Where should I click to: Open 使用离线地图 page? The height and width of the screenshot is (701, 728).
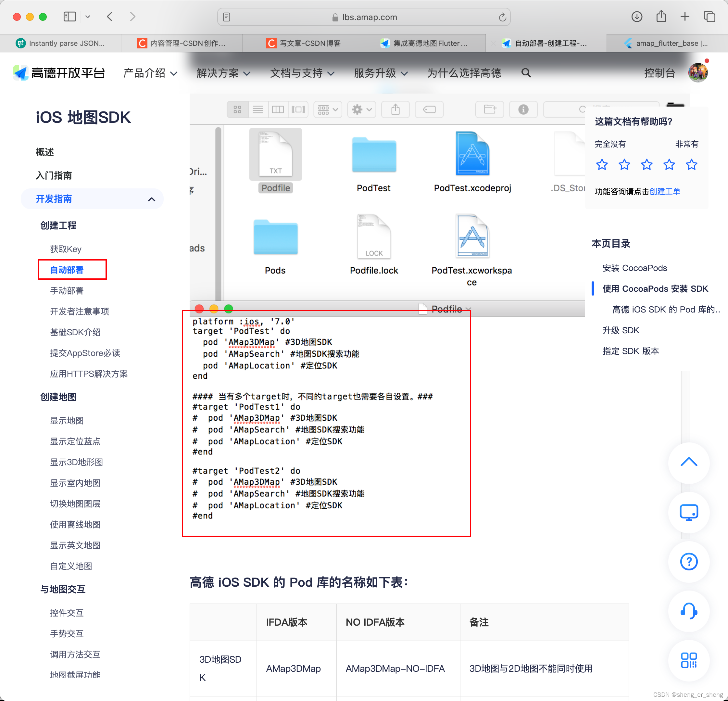[75, 525]
